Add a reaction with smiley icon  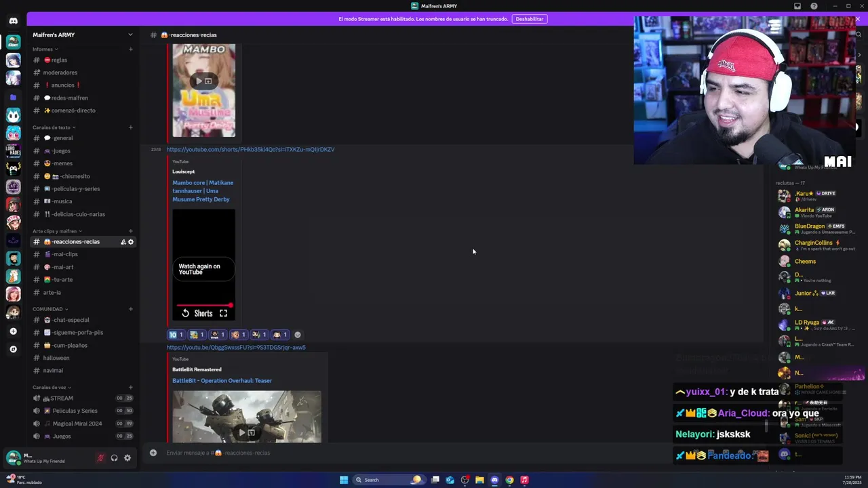[x=298, y=335]
